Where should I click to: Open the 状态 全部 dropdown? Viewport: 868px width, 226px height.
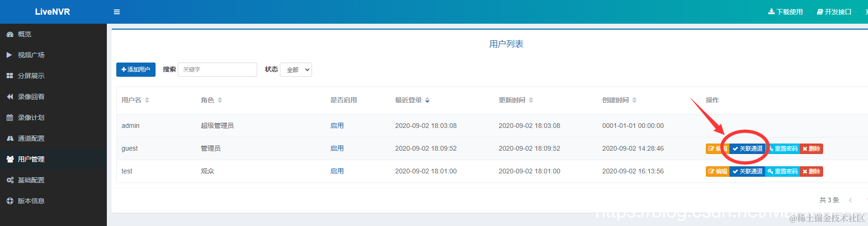(296, 70)
